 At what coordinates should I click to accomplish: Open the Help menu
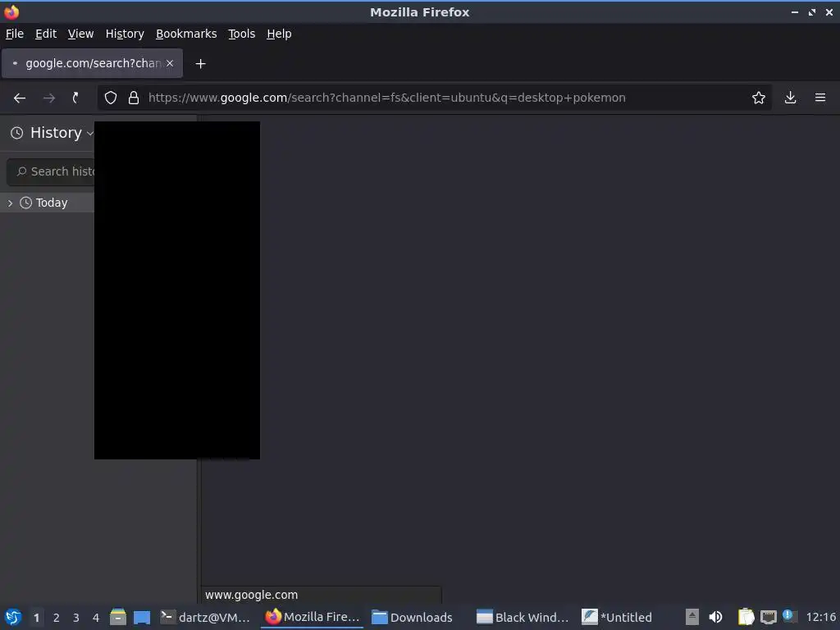coord(279,34)
